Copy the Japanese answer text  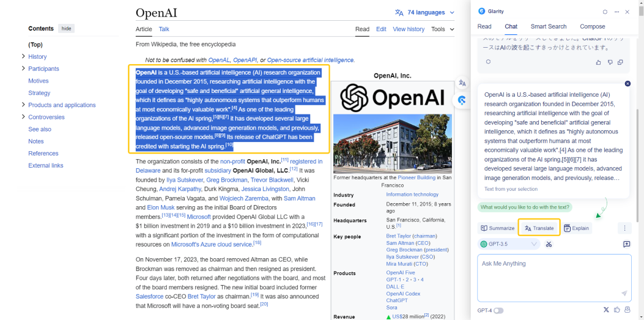pyautogui.click(x=620, y=62)
